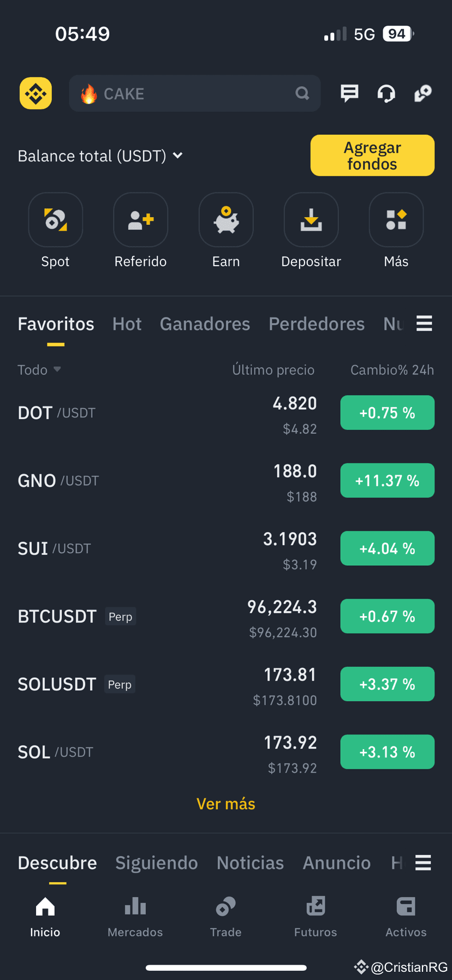Expand Descubre section tabs menu icon
This screenshot has width=452, height=980.
(x=423, y=863)
